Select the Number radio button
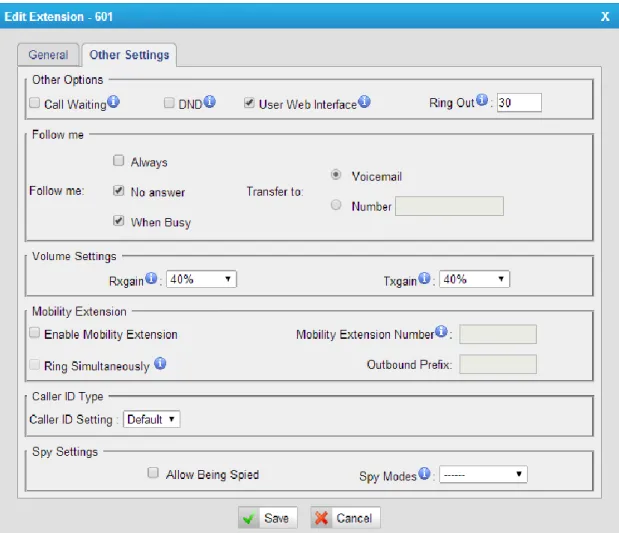The width and height of the screenshot is (619, 533). click(x=336, y=205)
